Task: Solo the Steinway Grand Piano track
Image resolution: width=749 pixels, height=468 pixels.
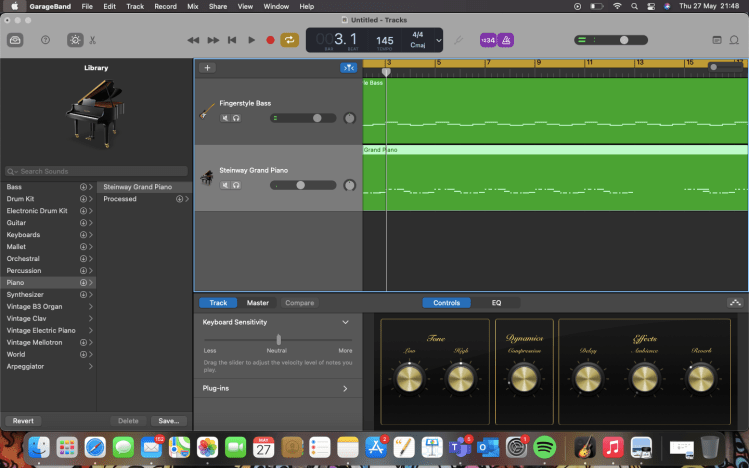Action: tap(236, 185)
